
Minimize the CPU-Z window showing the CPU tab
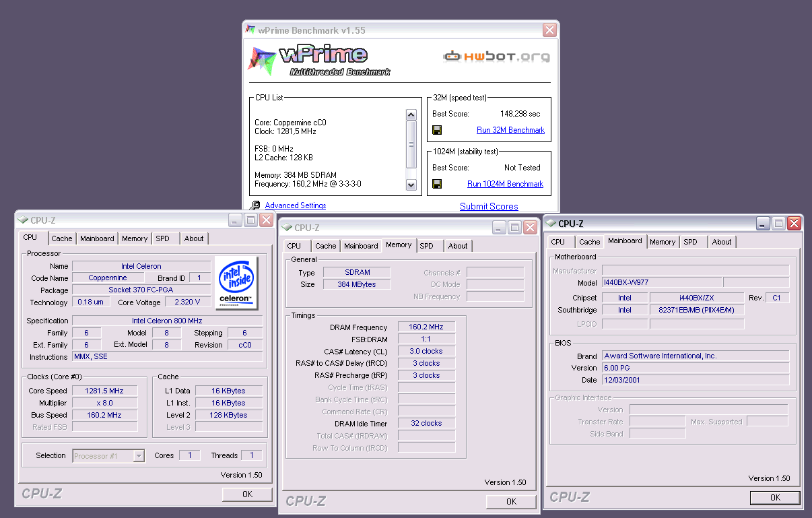pos(235,220)
